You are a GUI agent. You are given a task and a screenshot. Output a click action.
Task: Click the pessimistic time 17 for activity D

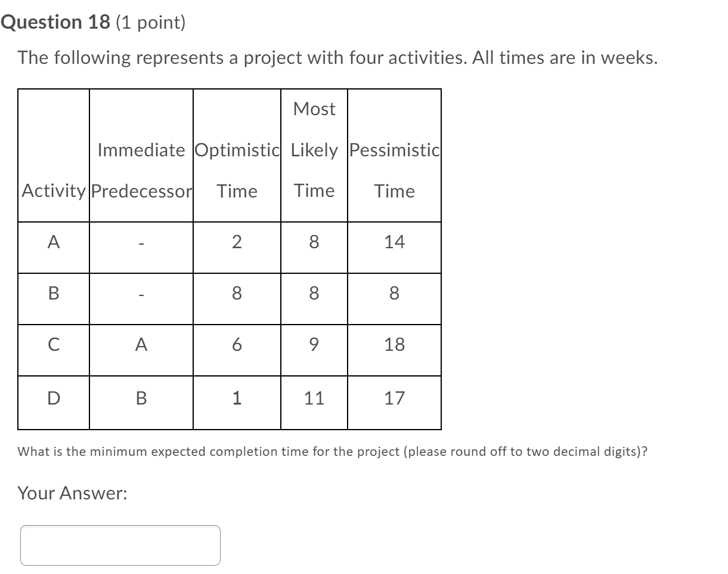point(394,396)
